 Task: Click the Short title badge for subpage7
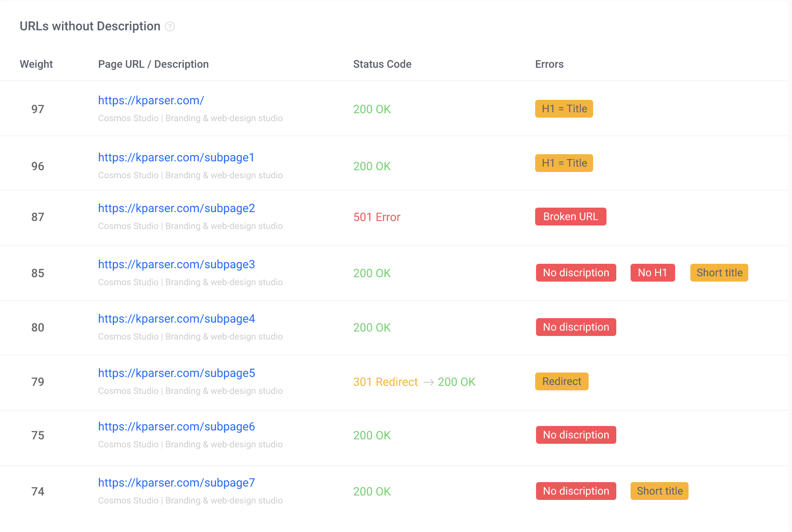(x=659, y=491)
